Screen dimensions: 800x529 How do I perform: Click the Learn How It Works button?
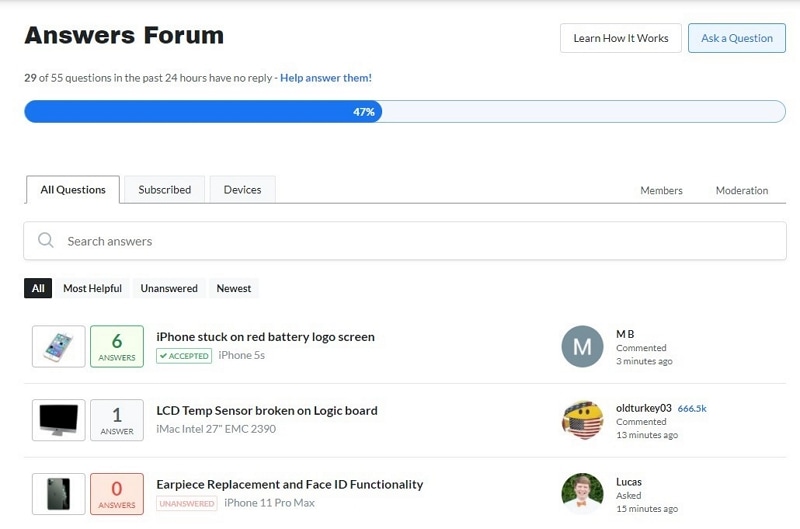(620, 38)
